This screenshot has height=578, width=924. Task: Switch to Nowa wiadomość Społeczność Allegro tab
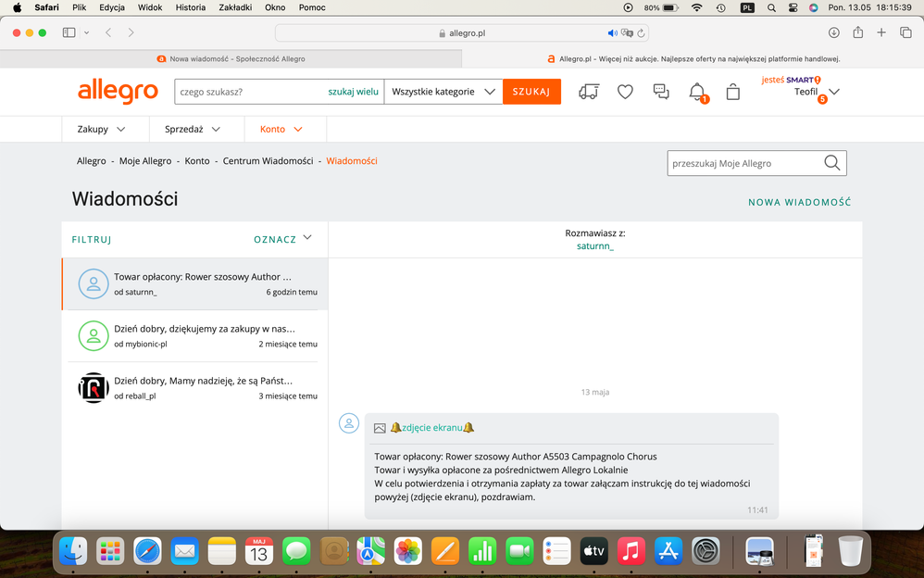pos(231,59)
